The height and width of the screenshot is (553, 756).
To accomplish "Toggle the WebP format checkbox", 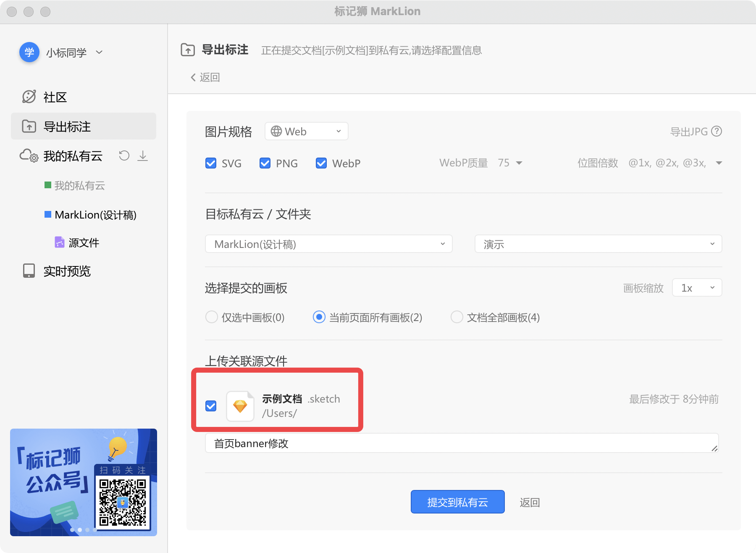I will click(321, 163).
